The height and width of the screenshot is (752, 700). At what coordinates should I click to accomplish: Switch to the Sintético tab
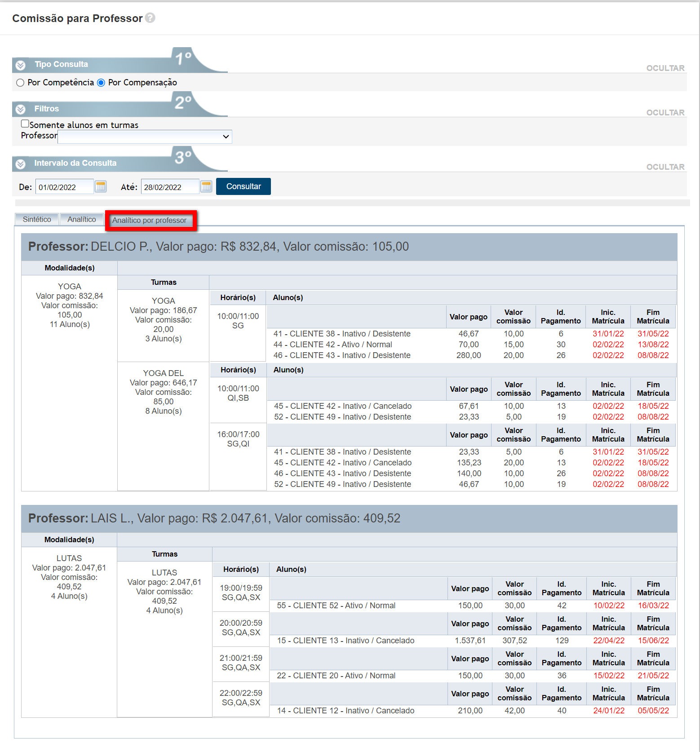click(x=37, y=219)
